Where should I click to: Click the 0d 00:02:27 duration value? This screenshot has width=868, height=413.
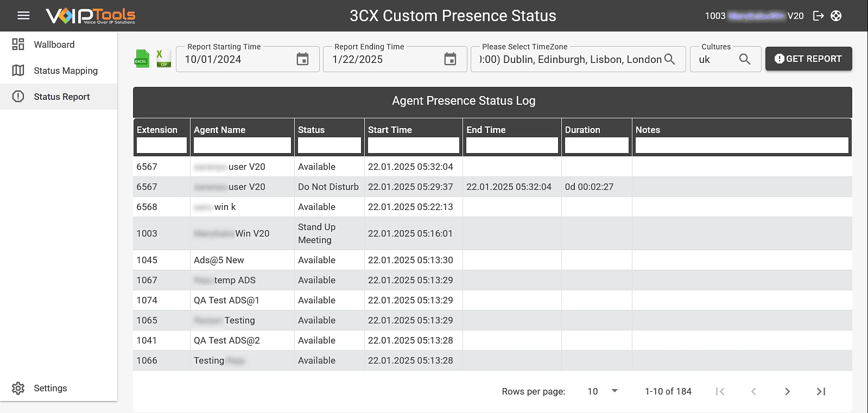click(x=589, y=187)
